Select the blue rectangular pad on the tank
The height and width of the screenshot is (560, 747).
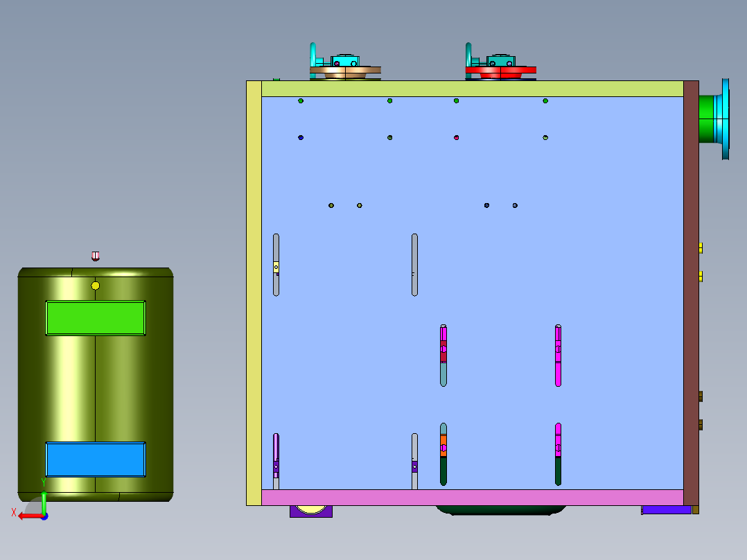click(96, 460)
